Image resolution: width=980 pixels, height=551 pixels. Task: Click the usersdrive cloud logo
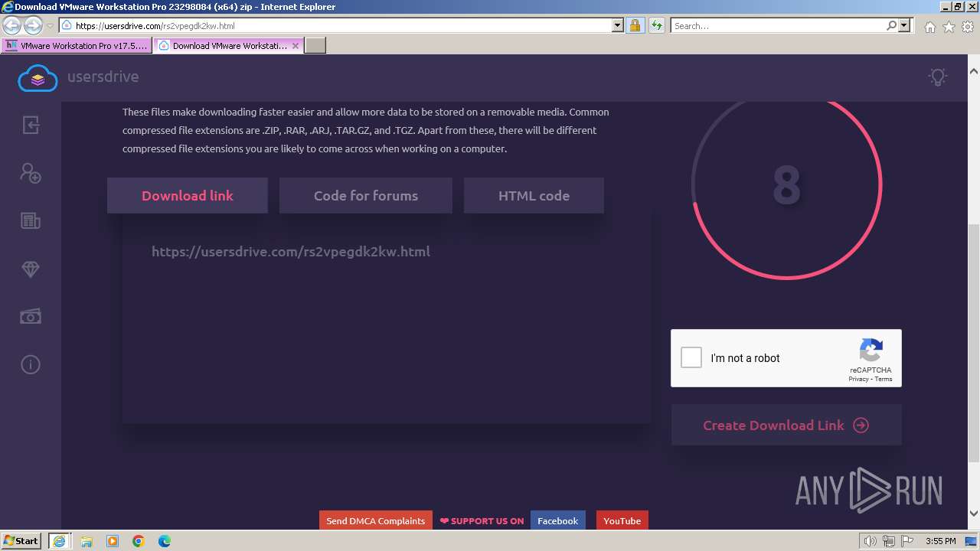pos(38,77)
